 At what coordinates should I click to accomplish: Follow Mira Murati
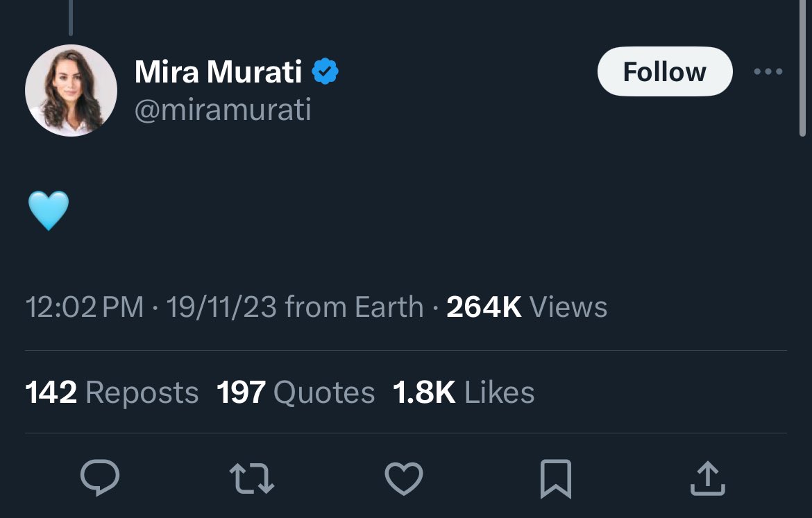pos(665,71)
